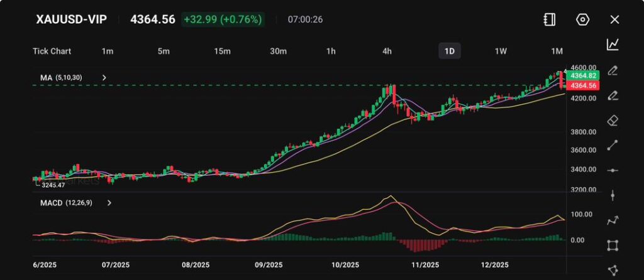Select the horizontal line drawing tool
Image resolution: width=644 pixels, height=280 pixels.
pos(613,171)
